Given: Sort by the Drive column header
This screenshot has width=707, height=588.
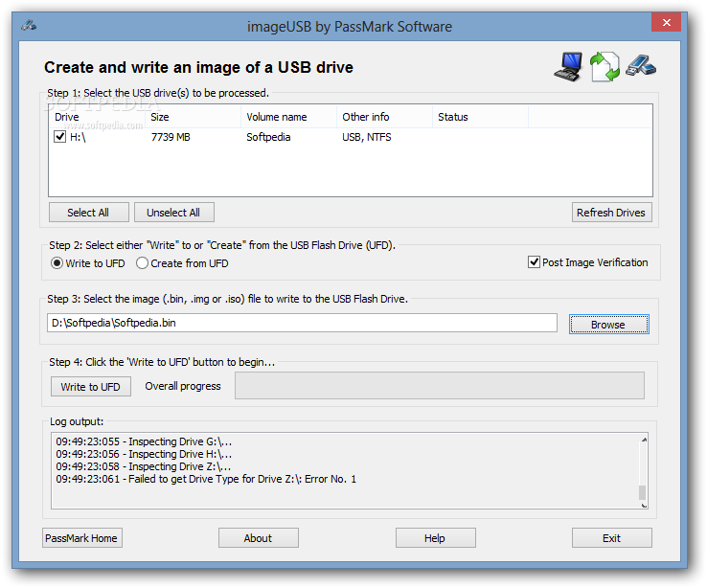Looking at the screenshot, I should tap(97, 117).
